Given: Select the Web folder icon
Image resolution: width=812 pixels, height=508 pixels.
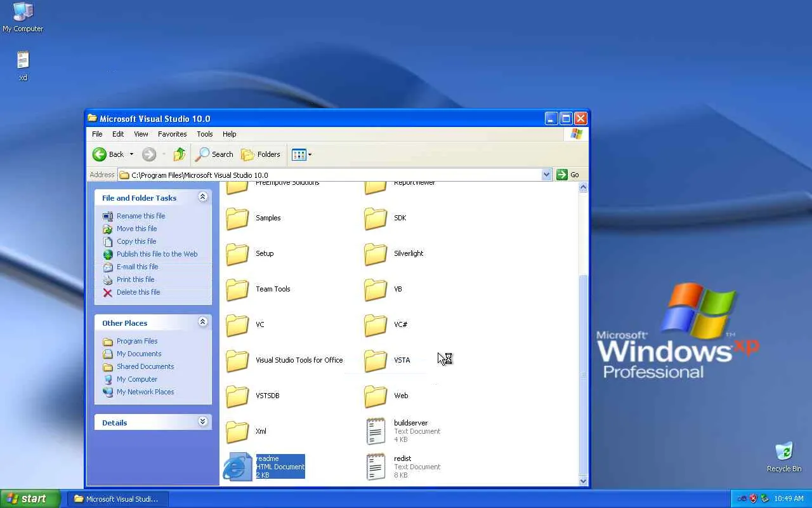Looking at the screenshot, I should pyautogui.click(x=376, y=396).
